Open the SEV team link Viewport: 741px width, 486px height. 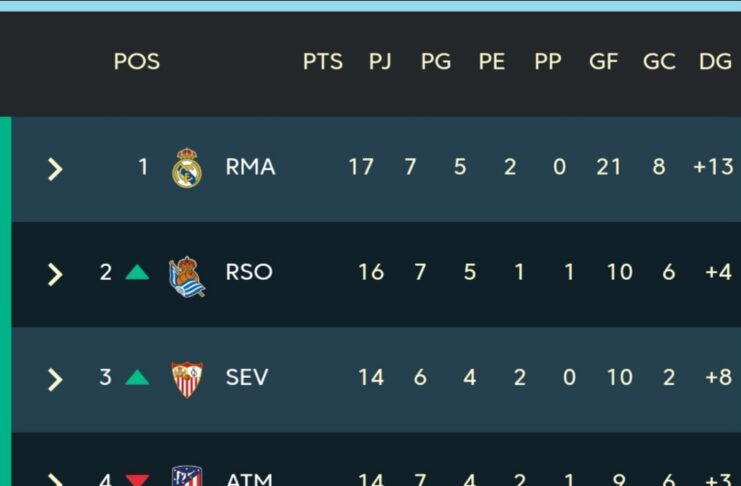[x=247, y=378]
